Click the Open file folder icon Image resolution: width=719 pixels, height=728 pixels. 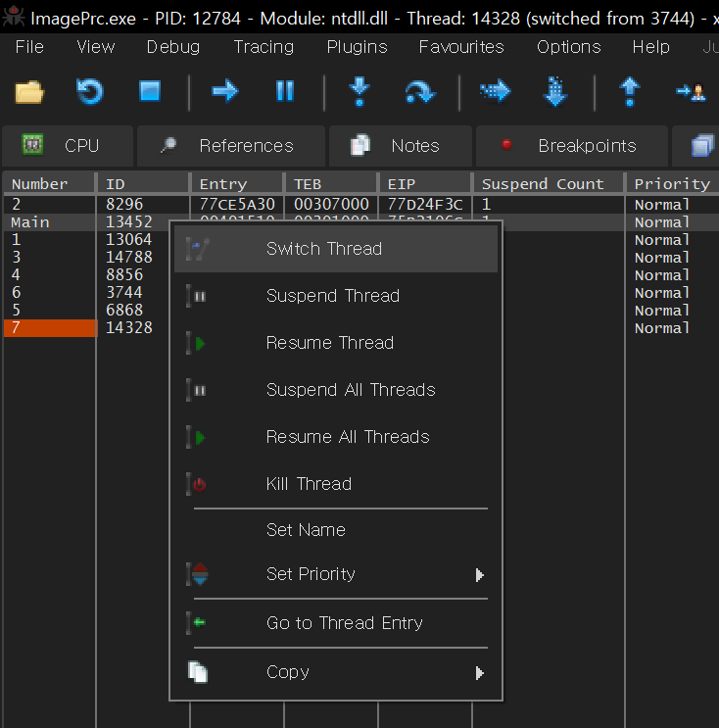[29, 91]
